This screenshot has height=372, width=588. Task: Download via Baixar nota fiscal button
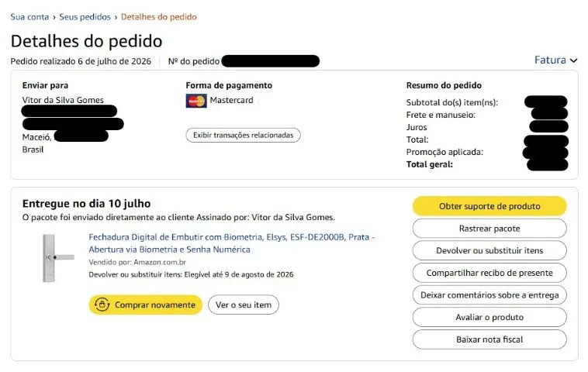coord(489,339)
